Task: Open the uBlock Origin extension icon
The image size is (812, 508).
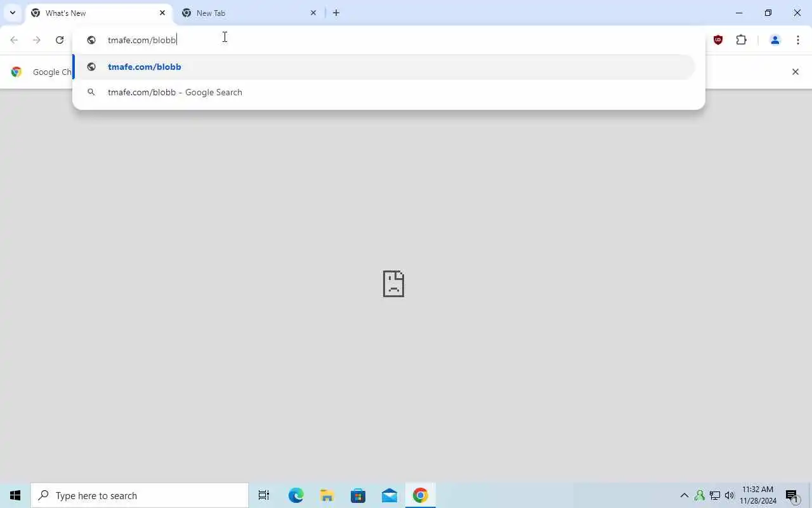Action: pyautogui.click(x=718, y=40)
